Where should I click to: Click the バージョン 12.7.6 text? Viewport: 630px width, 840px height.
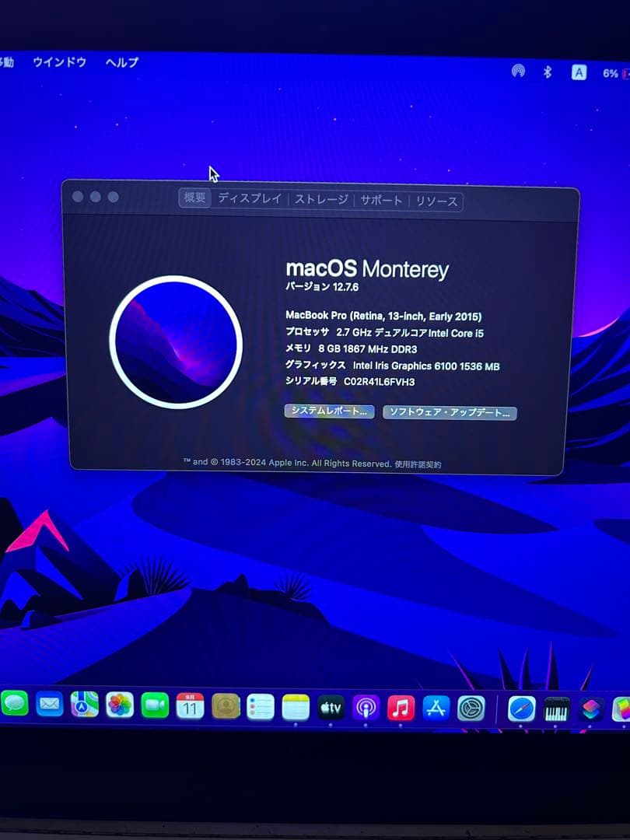coord(322,286)
